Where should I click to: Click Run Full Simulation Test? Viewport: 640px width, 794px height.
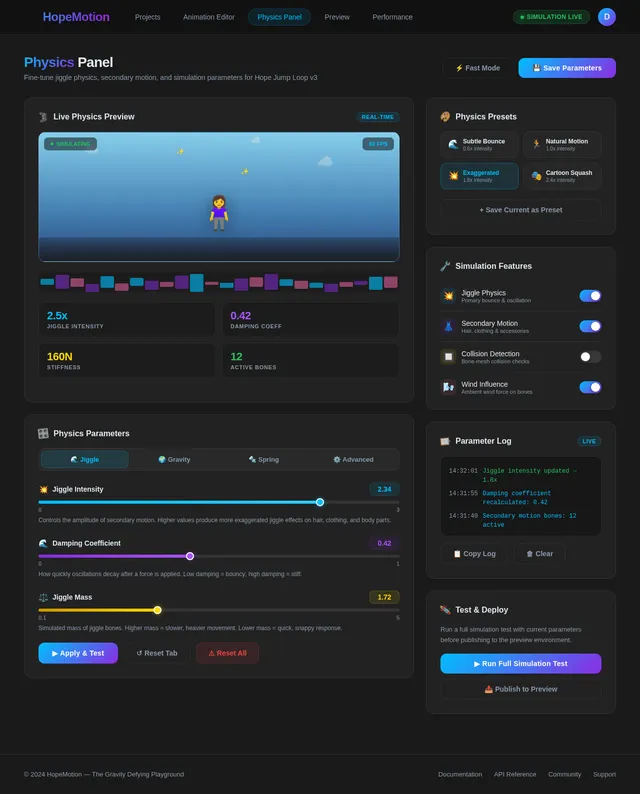pos(520,664)
